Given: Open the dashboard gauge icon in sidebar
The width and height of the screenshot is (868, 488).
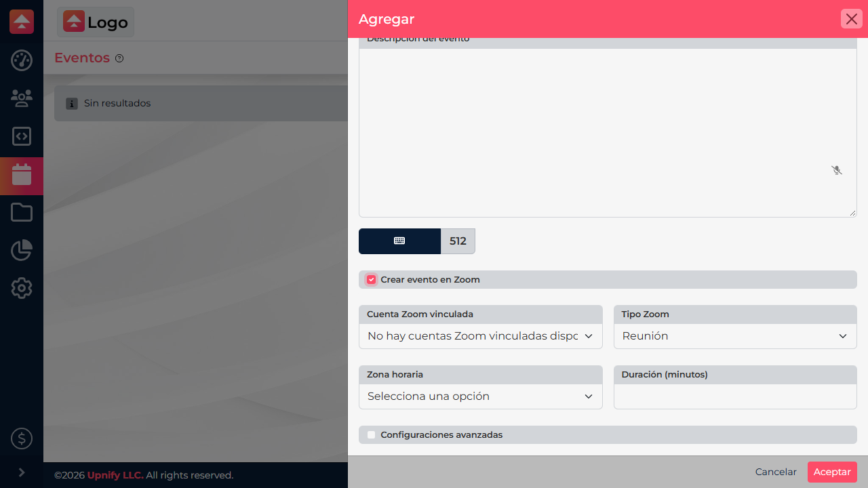Looking at the screenshot, I should tap(22, 60).
